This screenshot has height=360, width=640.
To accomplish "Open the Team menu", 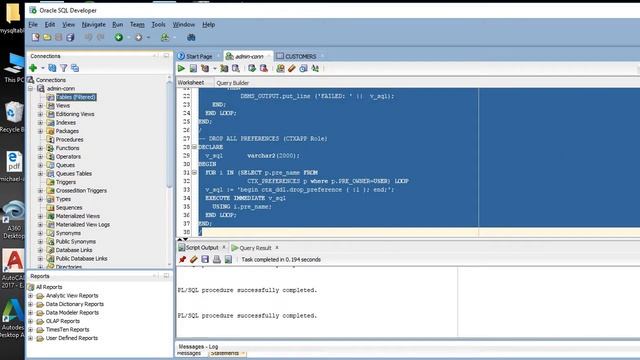I will pos(137,24).
